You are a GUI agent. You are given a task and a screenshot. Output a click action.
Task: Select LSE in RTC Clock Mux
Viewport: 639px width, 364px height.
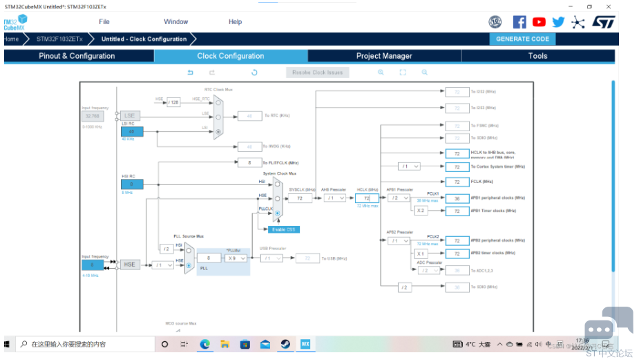(x=218, y=117)
